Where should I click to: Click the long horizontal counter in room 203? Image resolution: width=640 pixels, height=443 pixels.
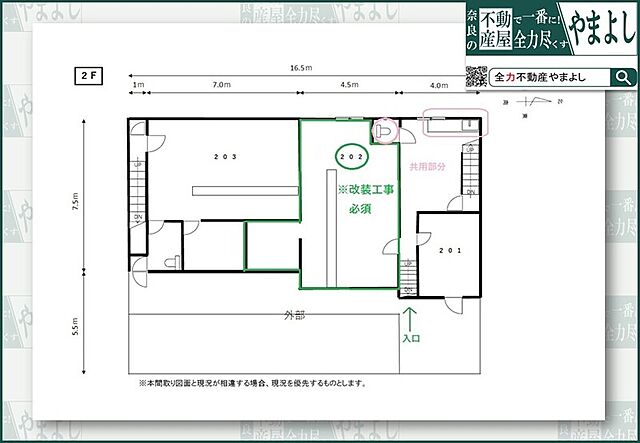245,191
